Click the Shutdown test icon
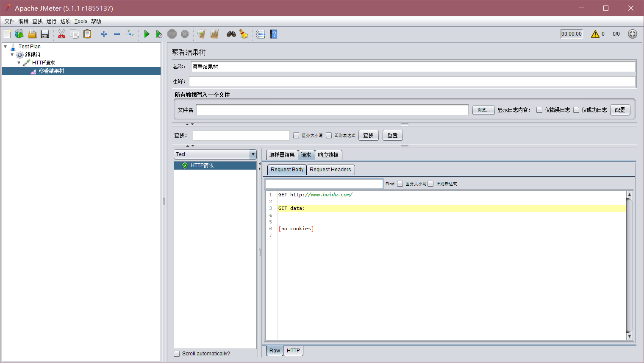644x363 pixels. click(x=185, y=34)
